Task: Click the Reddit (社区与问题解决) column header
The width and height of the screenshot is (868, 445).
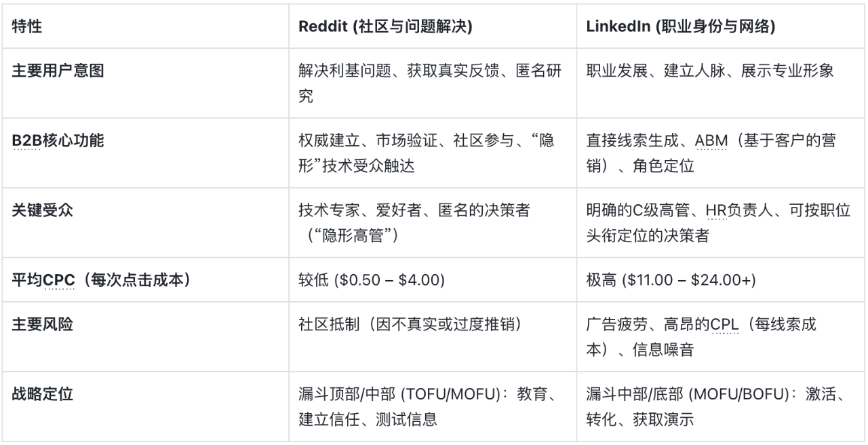Action: click(x=385, y=26)
